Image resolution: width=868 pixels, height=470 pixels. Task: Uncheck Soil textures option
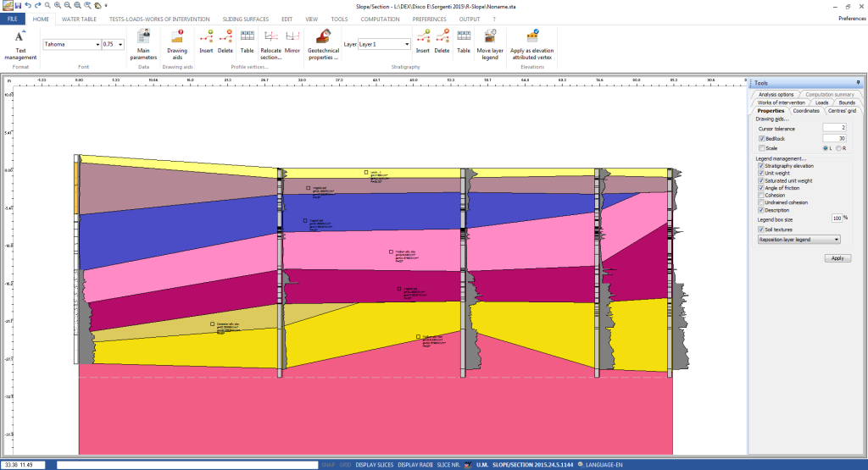(761, 229)
